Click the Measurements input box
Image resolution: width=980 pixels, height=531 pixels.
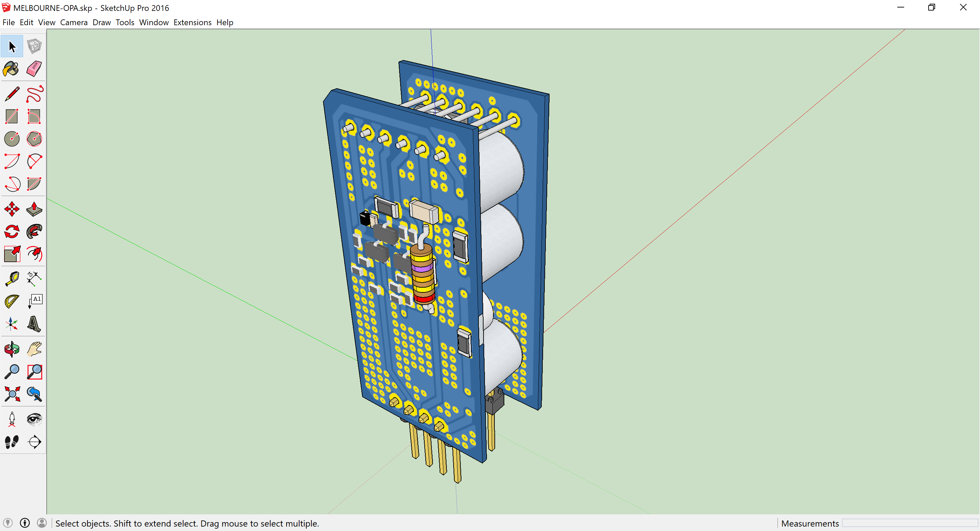[909, 523]
